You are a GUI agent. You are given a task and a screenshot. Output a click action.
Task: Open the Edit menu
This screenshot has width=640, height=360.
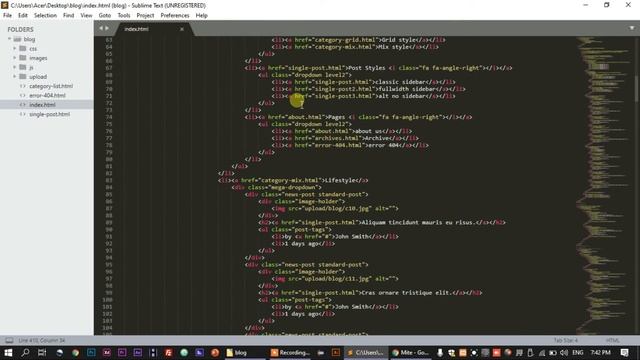click(x=23, y=15)
